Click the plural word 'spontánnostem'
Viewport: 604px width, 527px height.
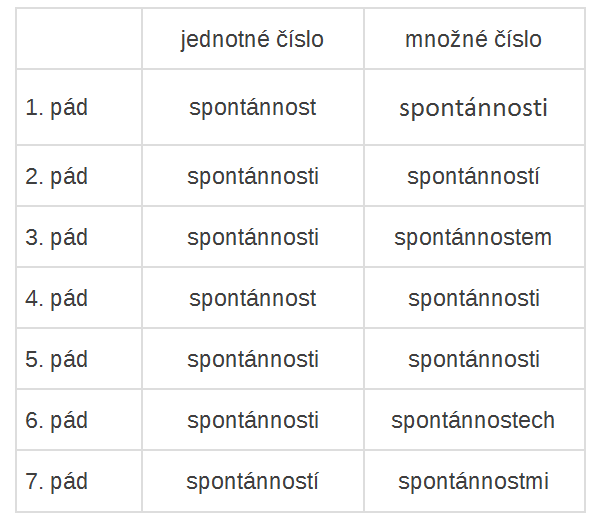[473, 237]
